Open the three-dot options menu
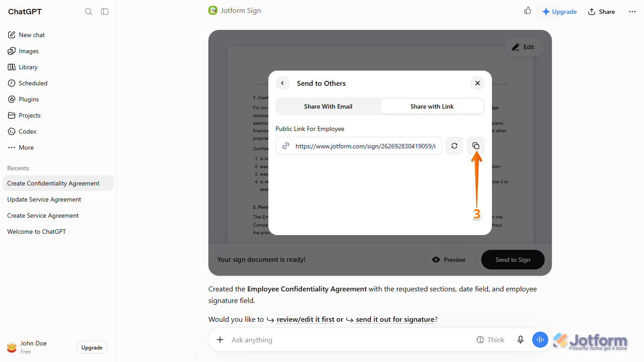Viewport: 644px width, 362px height. [x=632, y=12]
